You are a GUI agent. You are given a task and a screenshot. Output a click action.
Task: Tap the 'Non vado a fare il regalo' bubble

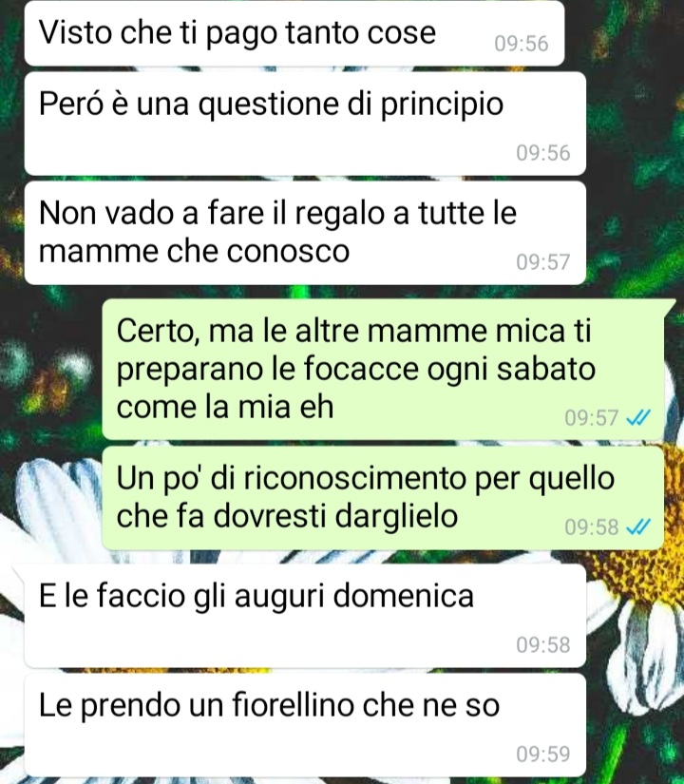click(x=305, y=233)
